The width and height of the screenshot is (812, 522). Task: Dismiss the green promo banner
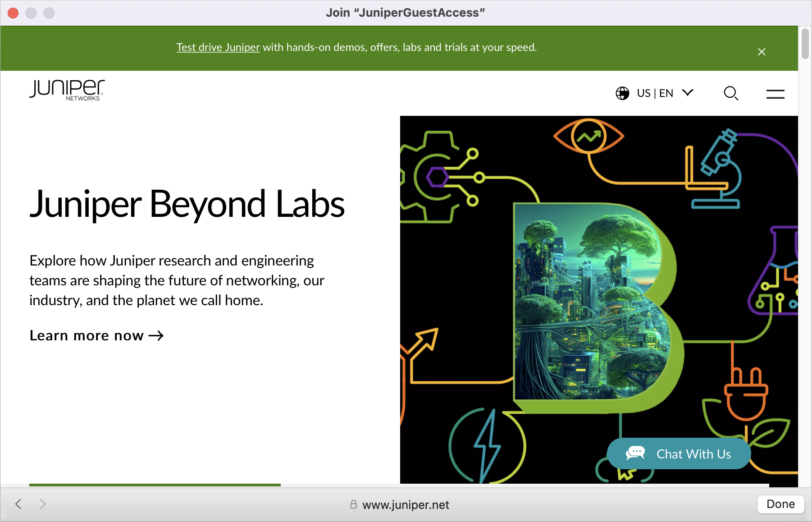point(762,52)
